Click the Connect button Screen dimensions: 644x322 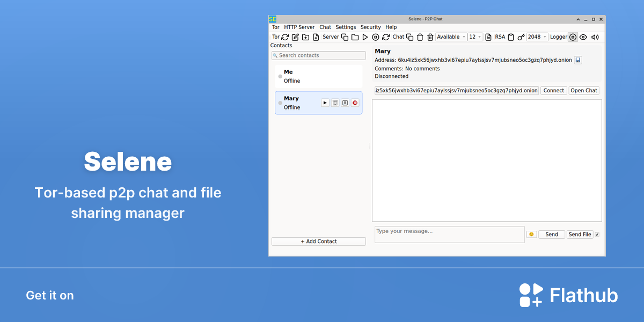[x=554, y=91]
